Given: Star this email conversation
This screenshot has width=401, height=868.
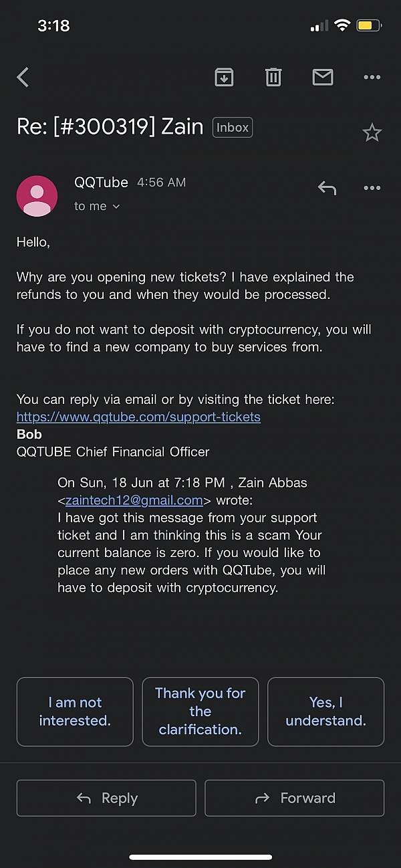Looking at the screenshot, I should point(372,132).
